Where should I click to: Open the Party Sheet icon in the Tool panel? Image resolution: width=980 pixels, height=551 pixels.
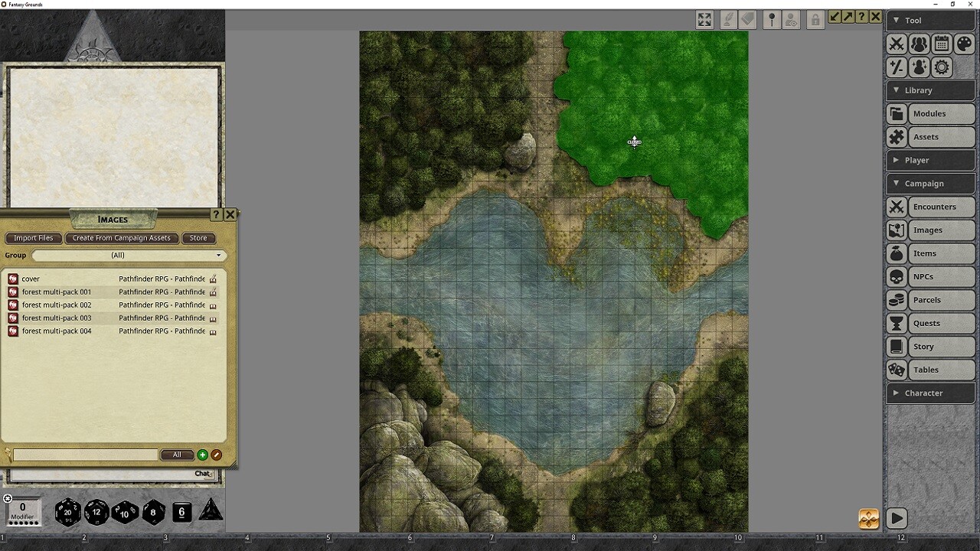click(919, 44)
